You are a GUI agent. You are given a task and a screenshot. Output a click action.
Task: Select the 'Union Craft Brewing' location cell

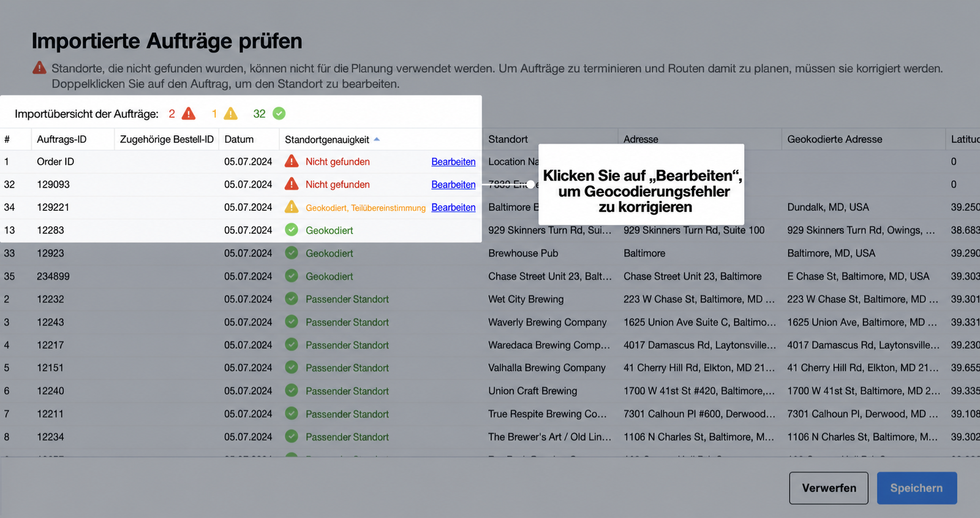click(533, 390)
